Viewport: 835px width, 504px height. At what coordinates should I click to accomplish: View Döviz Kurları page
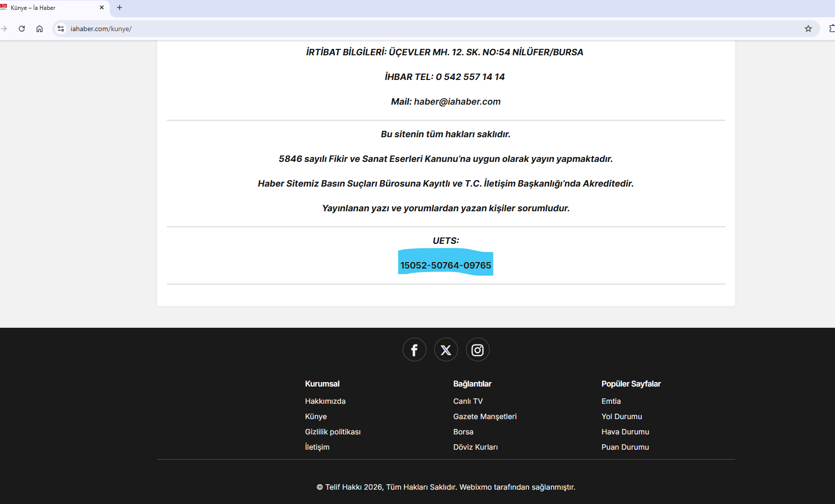(x=475, y=447)
